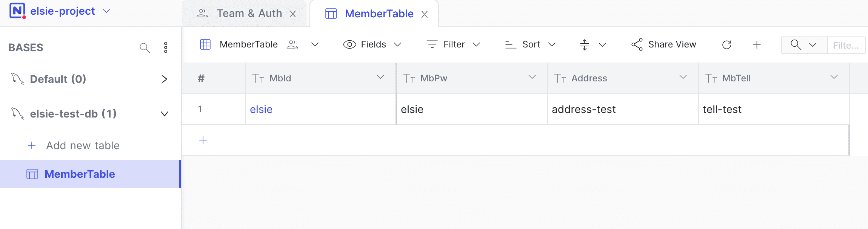
Task: Click the reload data icon
Action: click(726, 45)
